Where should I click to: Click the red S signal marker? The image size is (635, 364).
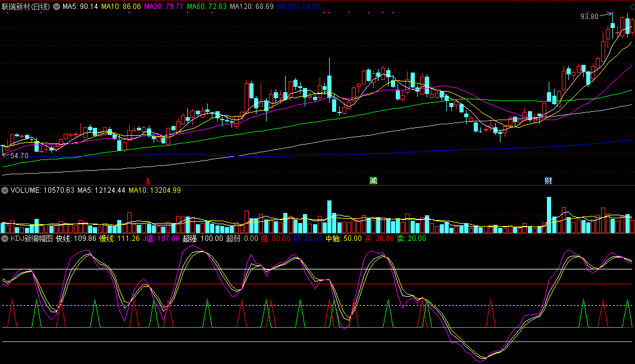[x=148, y=181]
